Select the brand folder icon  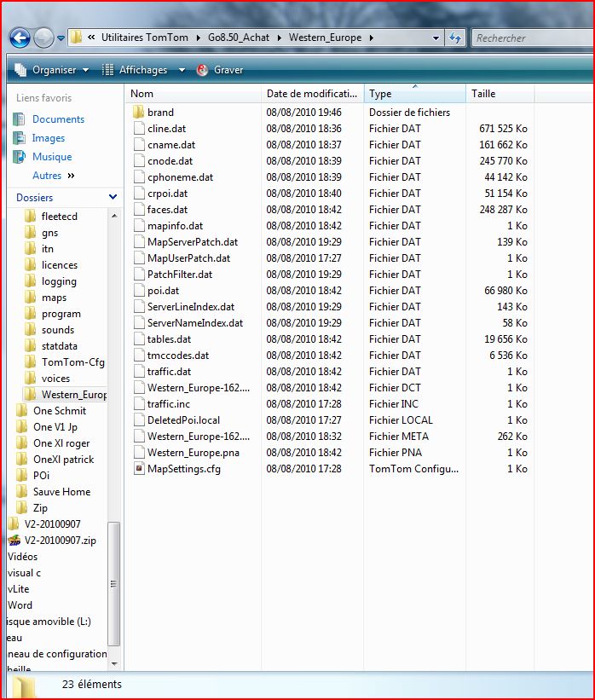tap(138, 112)
